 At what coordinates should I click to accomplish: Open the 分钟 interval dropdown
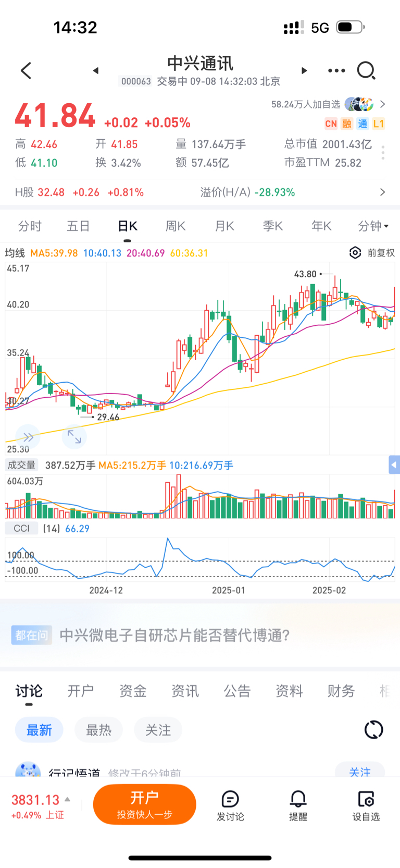(373, 226)
